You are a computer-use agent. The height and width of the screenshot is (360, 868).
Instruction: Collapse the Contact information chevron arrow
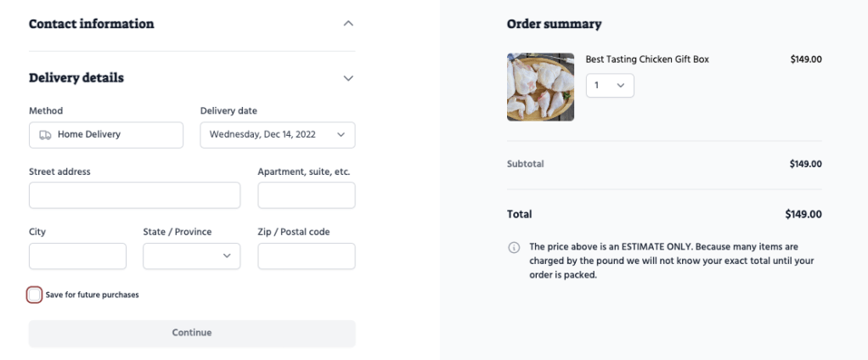[x=347, y=24]
